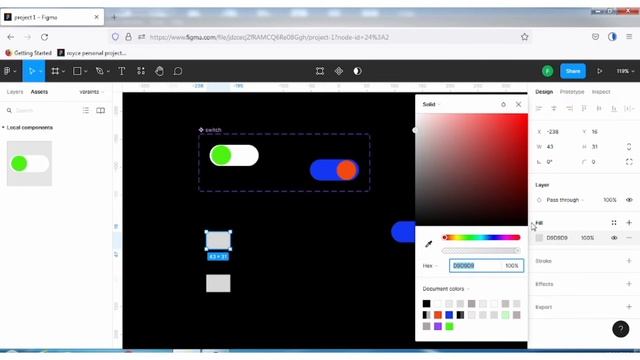Click the switch component thumbnail in Assets
The image size is (640, 360).
tap(29, 163)
